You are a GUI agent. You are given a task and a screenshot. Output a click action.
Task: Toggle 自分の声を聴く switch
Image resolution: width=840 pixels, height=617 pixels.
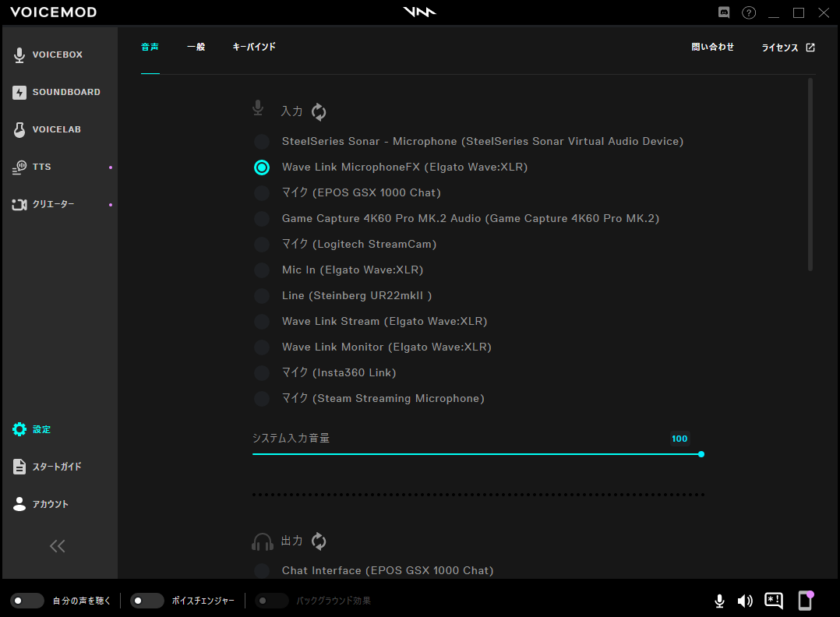[26, 601]
